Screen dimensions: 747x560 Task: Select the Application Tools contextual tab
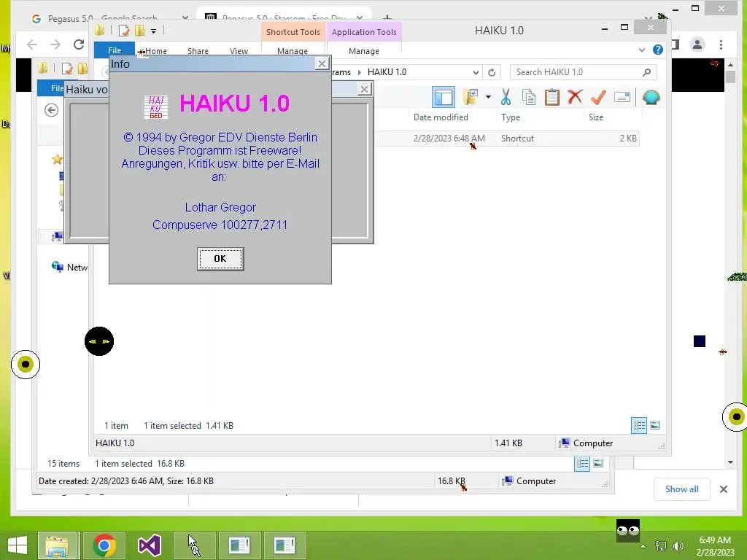tap(364, 32)
